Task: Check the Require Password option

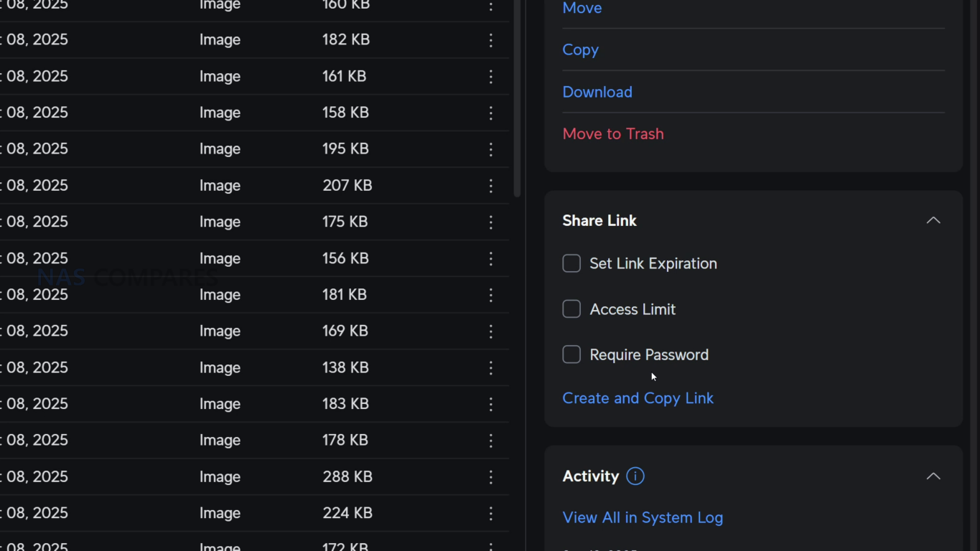Action: pyautogui.click(x=571, y=354)
